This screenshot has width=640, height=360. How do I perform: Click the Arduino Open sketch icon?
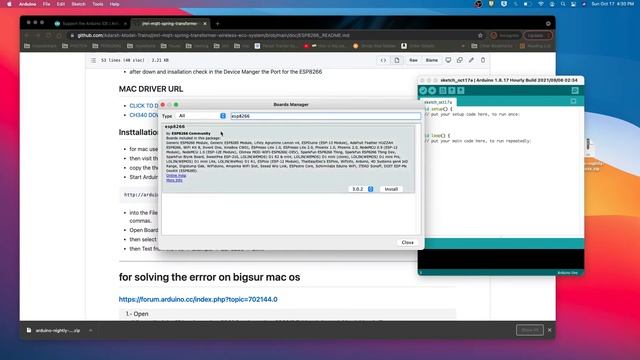[451, 91]
